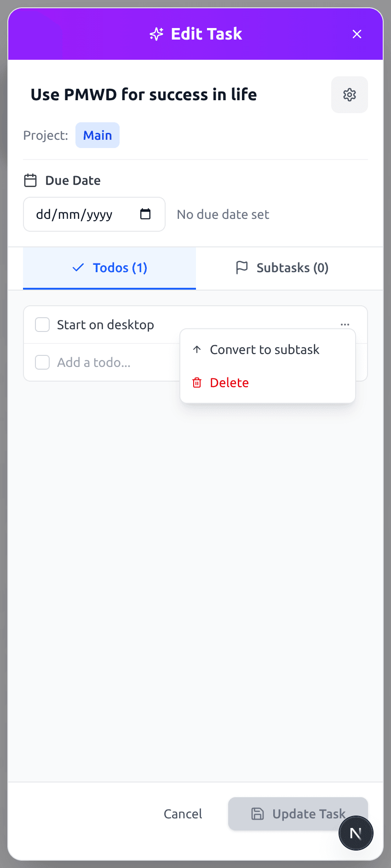Open the date picker calendar icon
This screenshot has height=868, width=391.
pyautogui.click(x=145, y=214)
